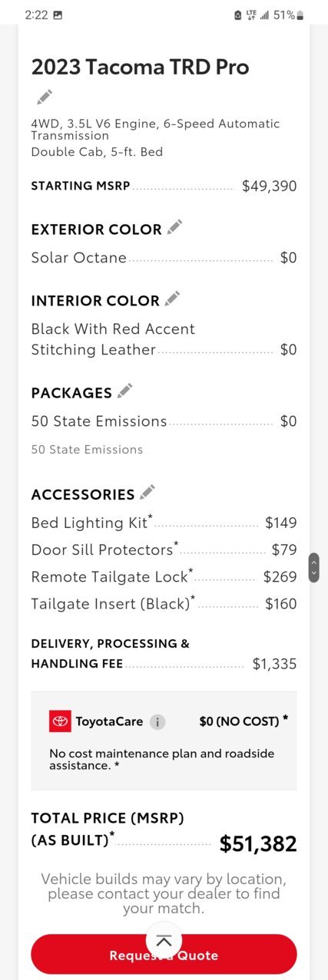The height and width of the screenshot is (980, 328).
Task: Tap the scroll-to-top arrow button
Action: pos(164,941)
